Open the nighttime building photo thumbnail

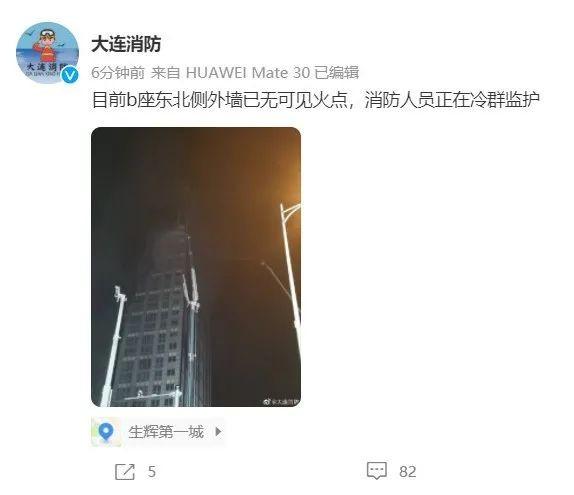(x=196, y=267)
